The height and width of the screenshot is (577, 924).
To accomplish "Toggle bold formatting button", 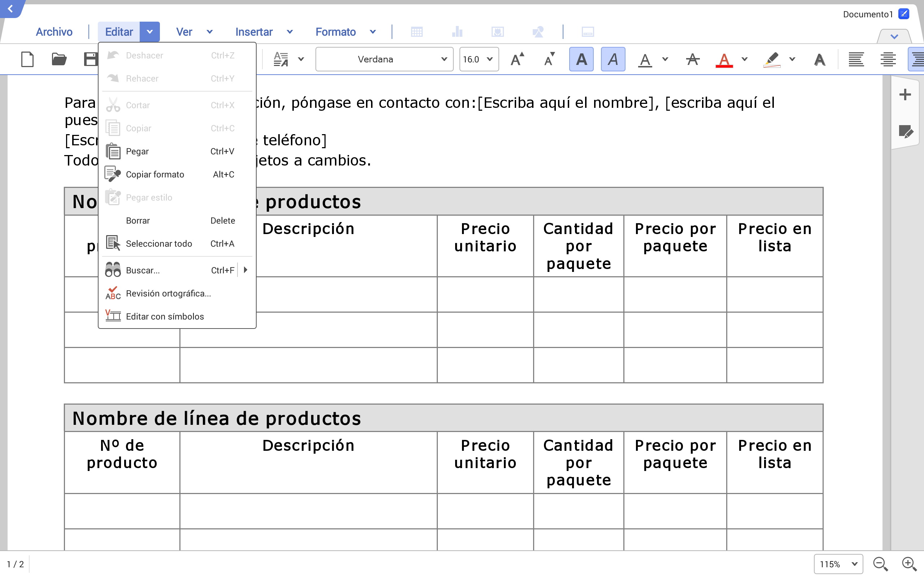I will click(581, 59).
